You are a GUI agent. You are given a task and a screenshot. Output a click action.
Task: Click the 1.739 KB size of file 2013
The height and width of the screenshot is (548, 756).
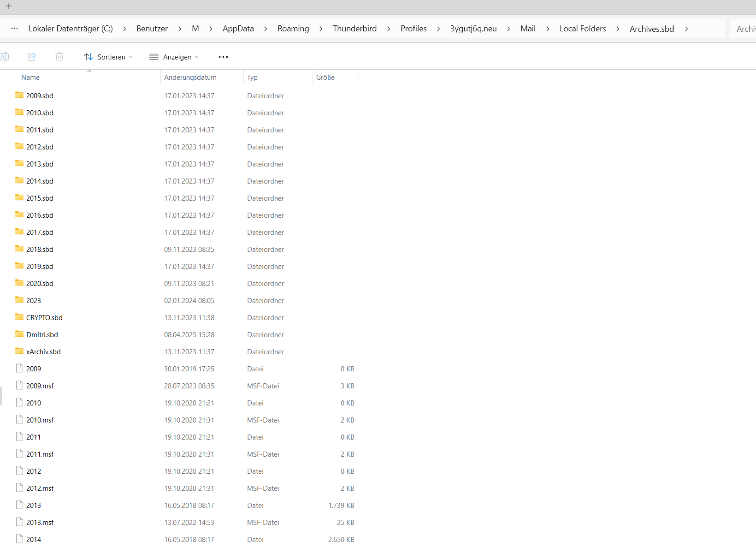pyautogui.click(x=341, y=506)
